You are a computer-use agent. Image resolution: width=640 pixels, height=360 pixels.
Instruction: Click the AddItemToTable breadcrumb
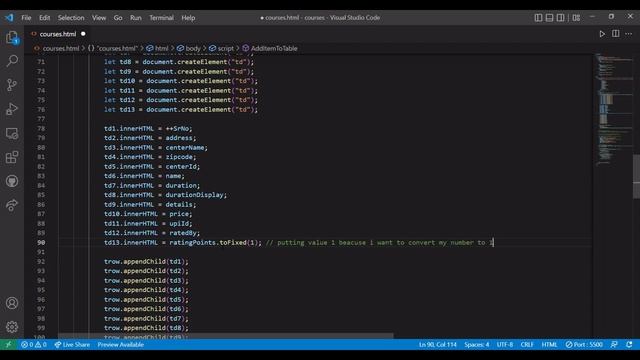[x=274, y=48]
